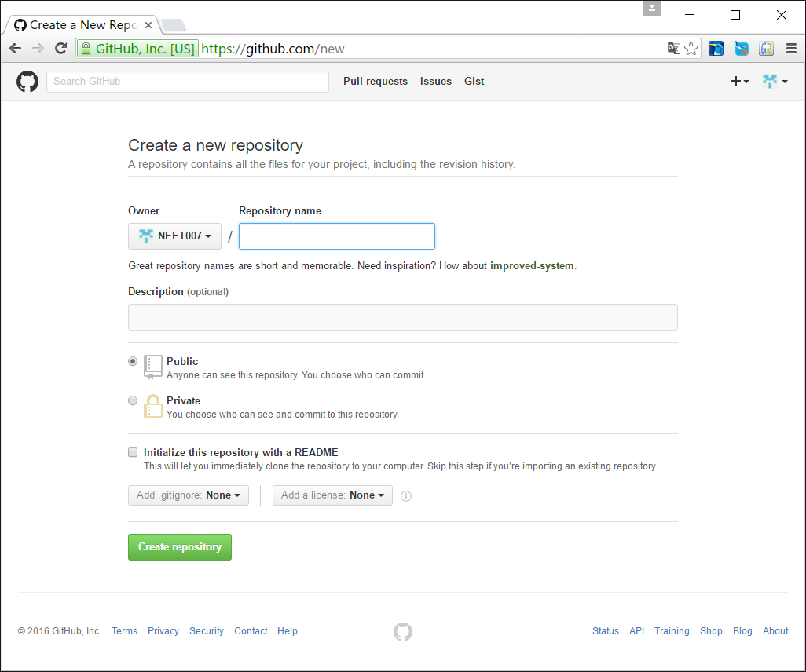Close the Create a New Repo tab
Screen dimensions: 806x672
click(148, 25)
